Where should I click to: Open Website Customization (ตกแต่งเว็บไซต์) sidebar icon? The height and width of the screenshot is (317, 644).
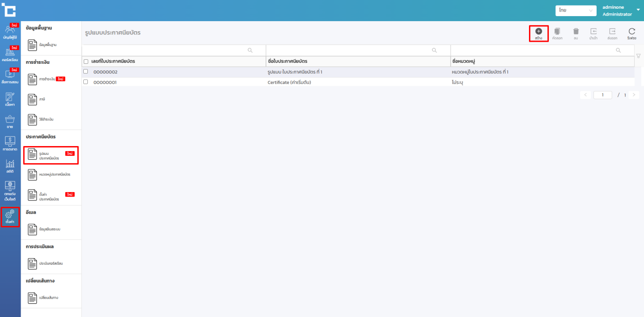tap(10, 189)
